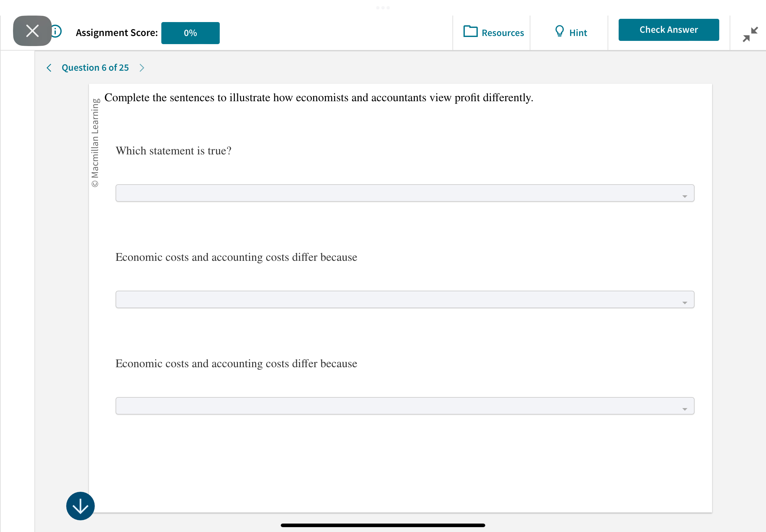Click the Hint lightbulb icon
766x532 pixels.
(559, 32)
